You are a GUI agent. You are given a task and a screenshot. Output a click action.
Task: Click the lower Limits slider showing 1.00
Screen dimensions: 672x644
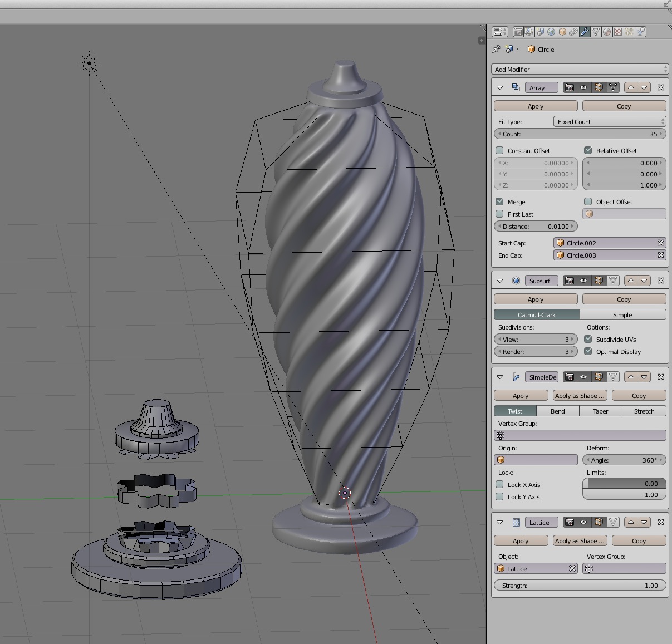(624, 494)
